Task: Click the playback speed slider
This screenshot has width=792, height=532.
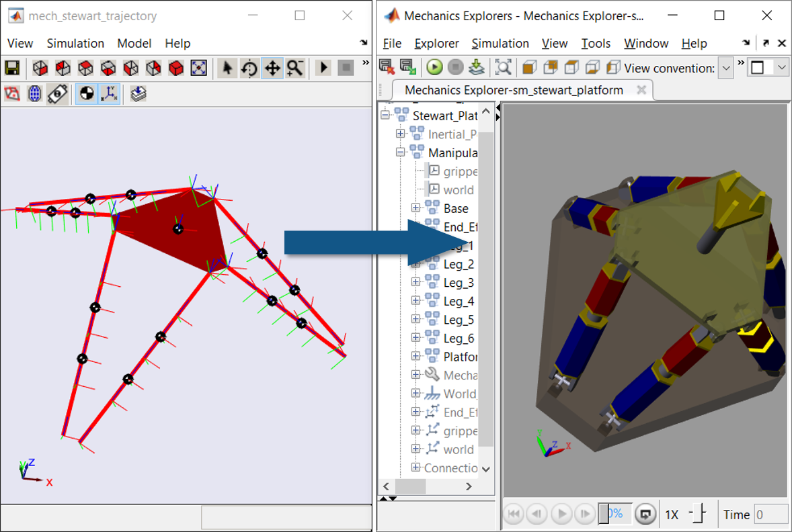Action: point(698,515)
